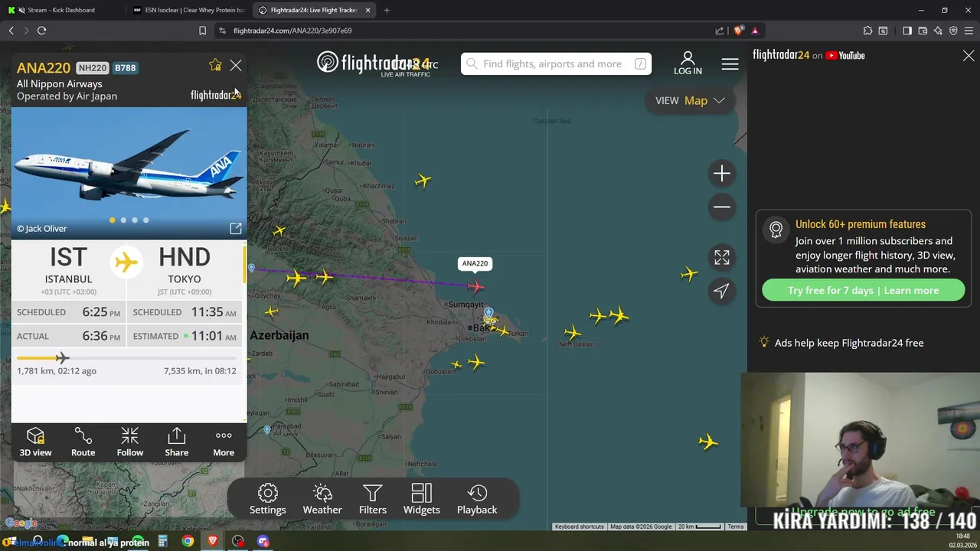Viewport: 980px width, 551px height.
Task: Open map Terms link
Action: 736,527
